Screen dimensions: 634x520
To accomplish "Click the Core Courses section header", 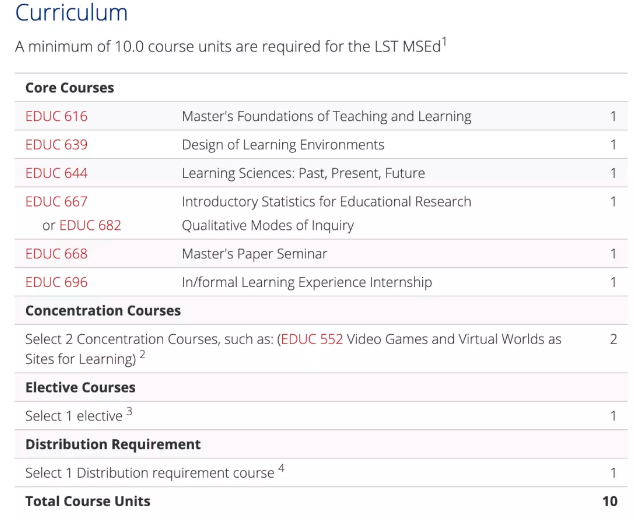I will (69, 88).
